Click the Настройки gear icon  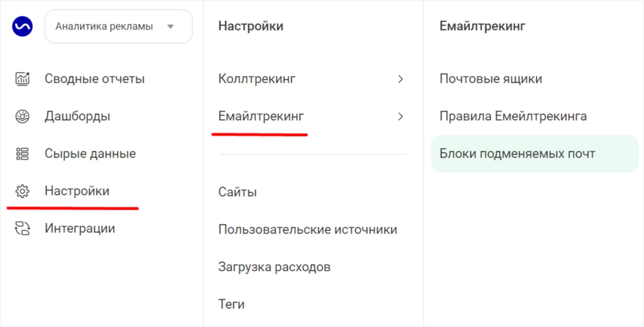(x=22, y=191)
